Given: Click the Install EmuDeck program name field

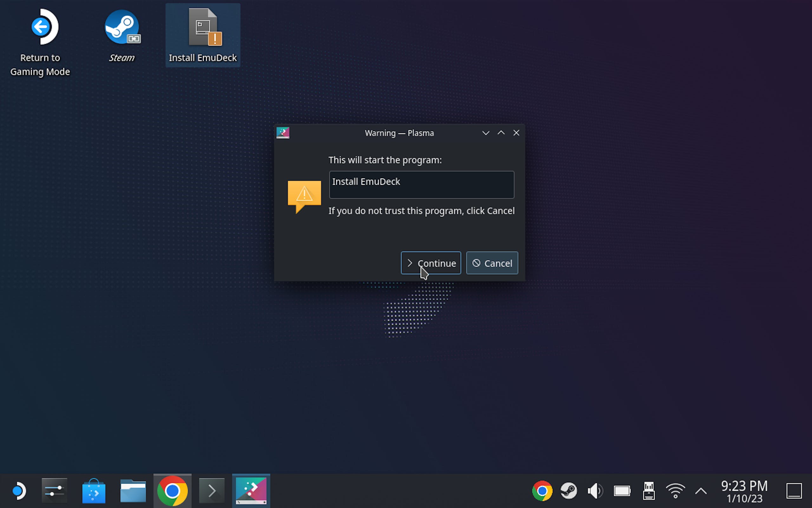Looking at the screenshot, I should pos(422,185).
